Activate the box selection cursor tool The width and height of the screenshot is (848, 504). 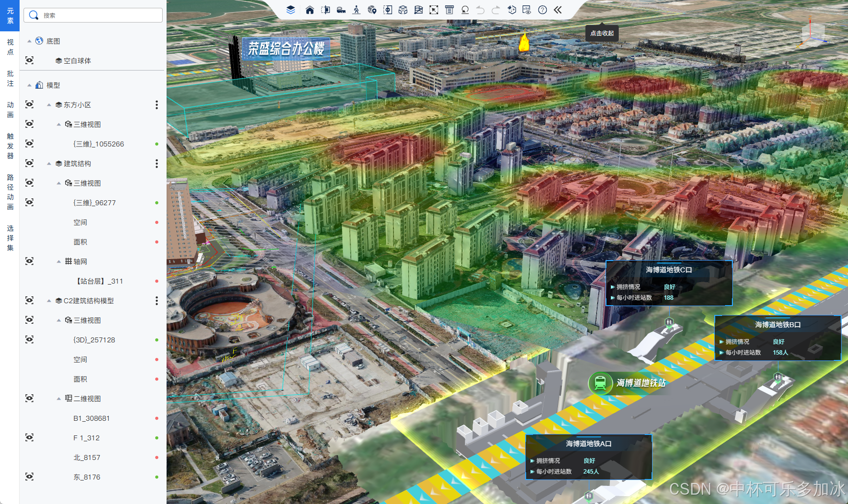[x=434, y=10]
